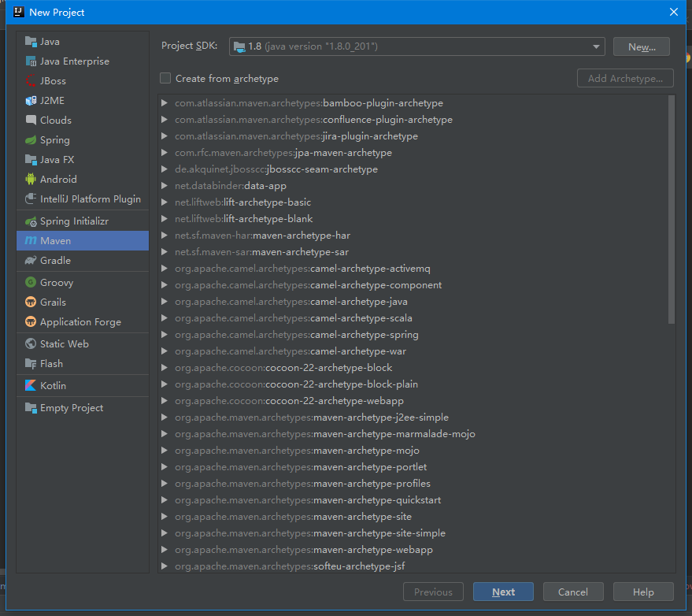
Task: Select the Spring Initializr icon
Action: point(31,221)
